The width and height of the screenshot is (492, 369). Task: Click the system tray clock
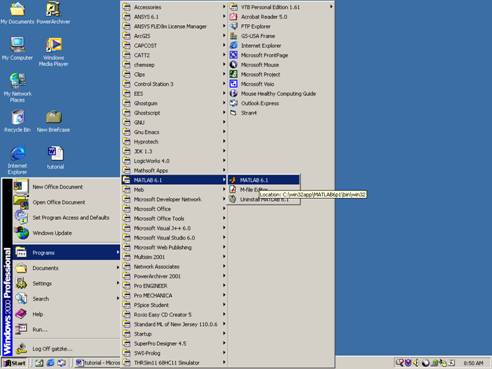pos(473,363)
